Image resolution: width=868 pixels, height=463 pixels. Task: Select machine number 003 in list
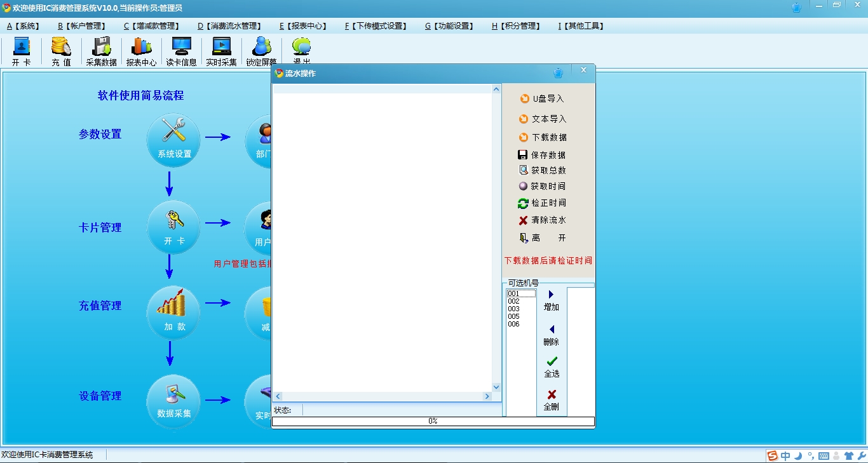[x=514, y=309]
